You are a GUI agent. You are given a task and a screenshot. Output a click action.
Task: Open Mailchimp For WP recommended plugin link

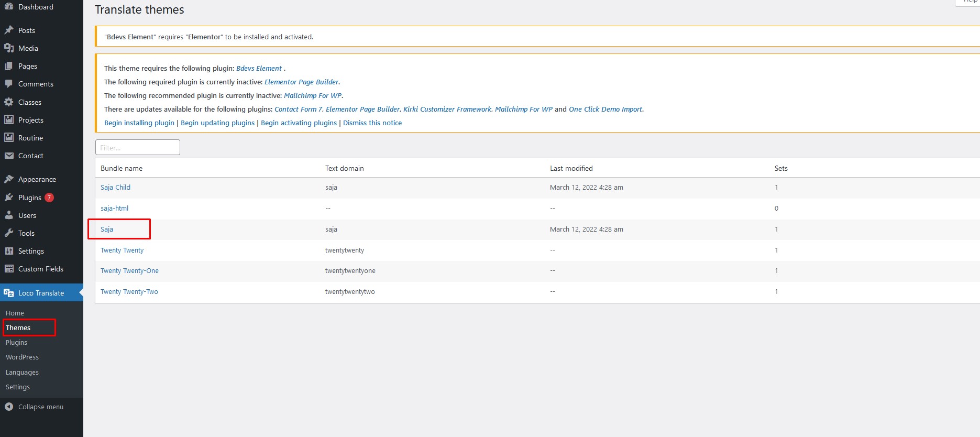pos(313,95)
